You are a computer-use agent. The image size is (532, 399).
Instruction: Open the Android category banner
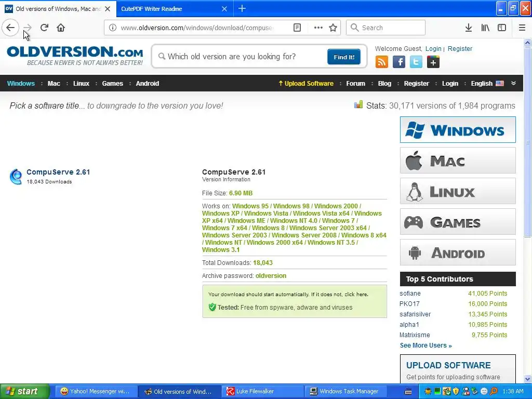coord(458,252)
